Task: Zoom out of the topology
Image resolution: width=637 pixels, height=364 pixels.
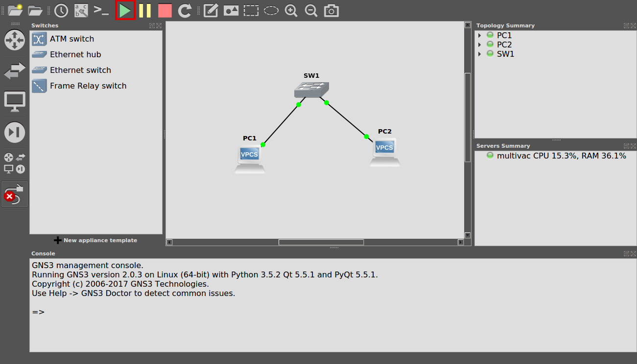Action: [x=311, y=10]
